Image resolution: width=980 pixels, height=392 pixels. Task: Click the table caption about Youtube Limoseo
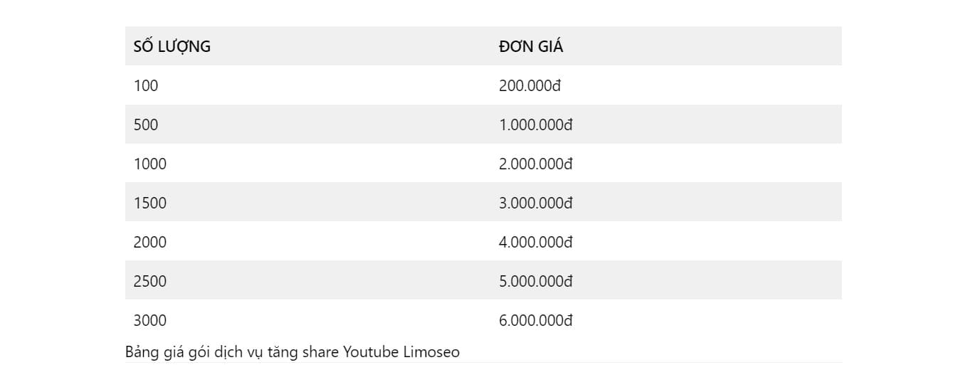[x=293, y=352]
